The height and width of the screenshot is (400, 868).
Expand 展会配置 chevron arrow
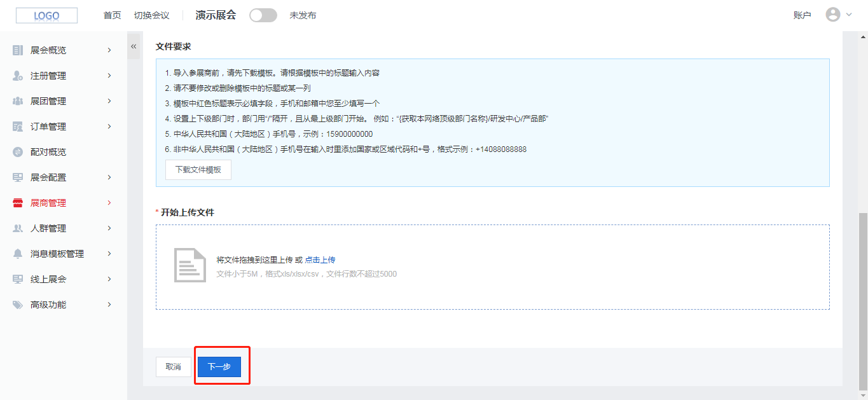109,177
